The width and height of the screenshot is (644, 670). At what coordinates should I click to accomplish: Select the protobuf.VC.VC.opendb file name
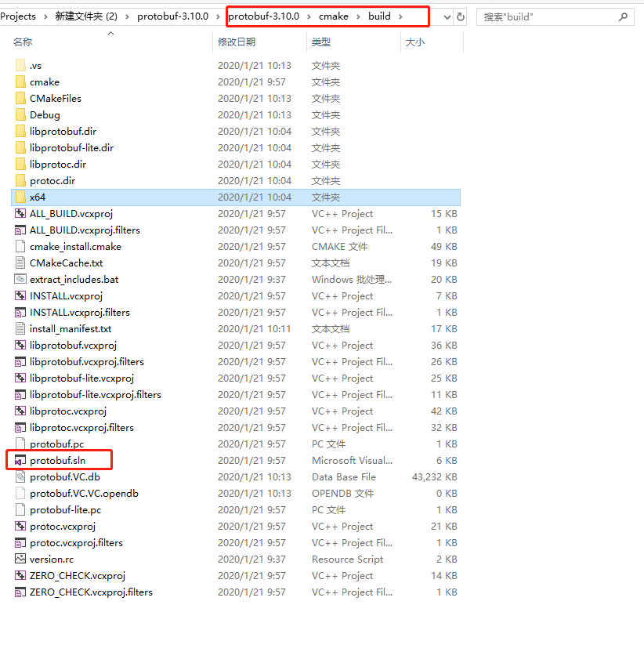(84, 493)
